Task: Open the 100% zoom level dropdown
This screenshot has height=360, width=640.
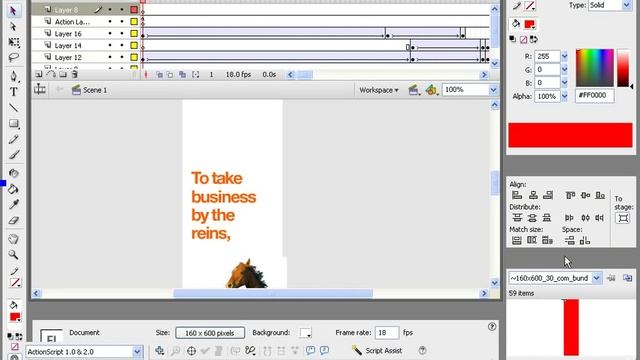Action: [x=493, y=90]
